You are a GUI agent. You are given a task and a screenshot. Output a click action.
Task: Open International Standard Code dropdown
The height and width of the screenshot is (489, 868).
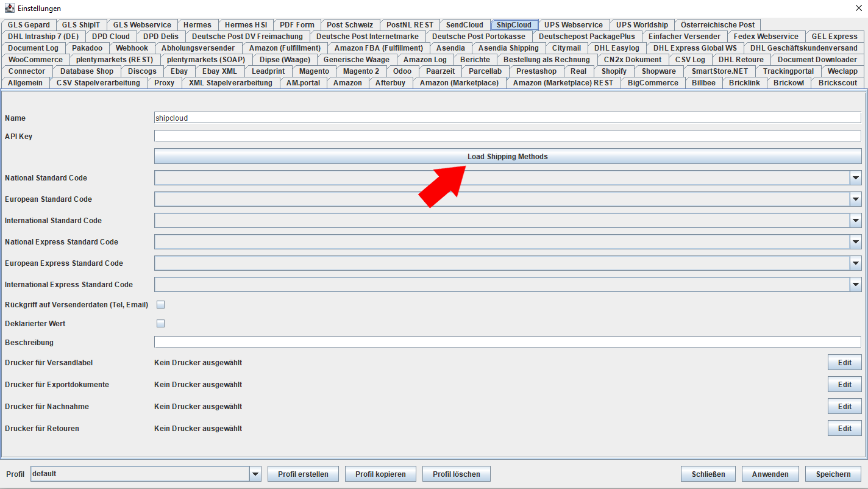(x=855, y=221)
